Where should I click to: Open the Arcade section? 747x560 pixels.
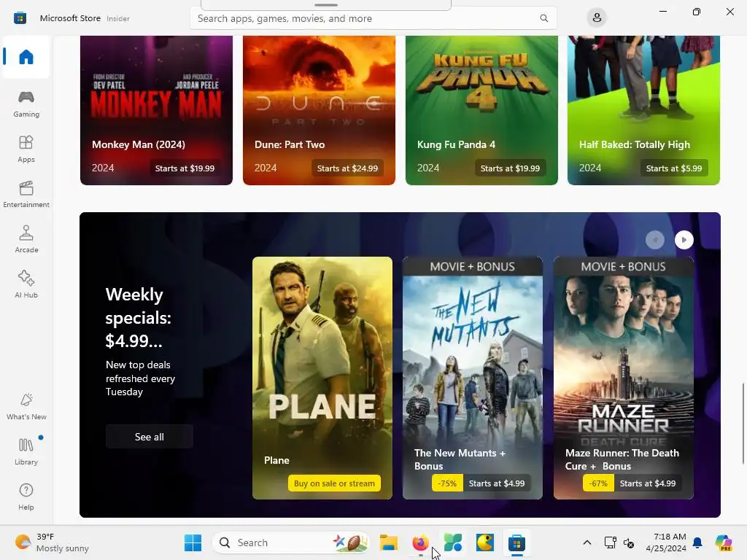26,239
